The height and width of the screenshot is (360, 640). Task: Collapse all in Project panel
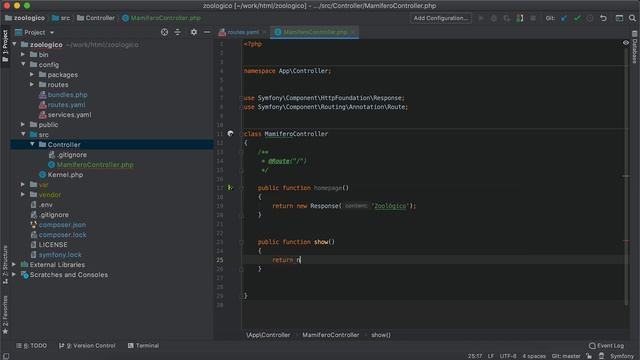(x=178, y=32)
